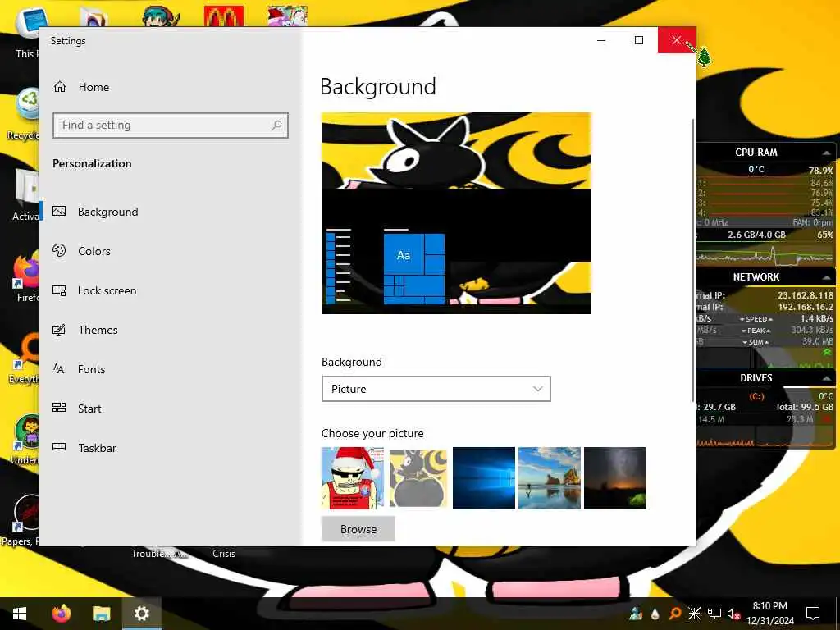Select the Fonts icon
This screenshot has width=840, height=630.
[x=59, y=369]
